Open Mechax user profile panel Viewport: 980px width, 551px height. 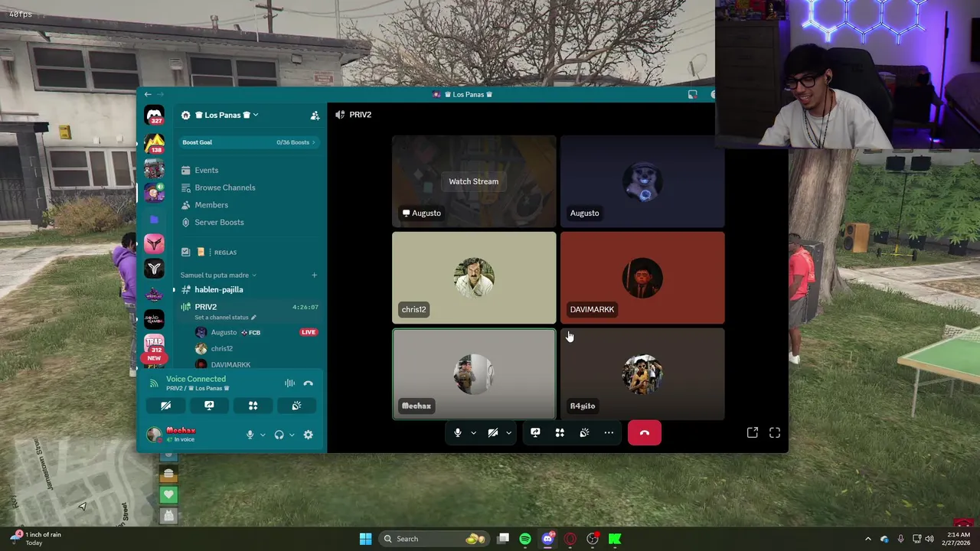tap(182, 435)
